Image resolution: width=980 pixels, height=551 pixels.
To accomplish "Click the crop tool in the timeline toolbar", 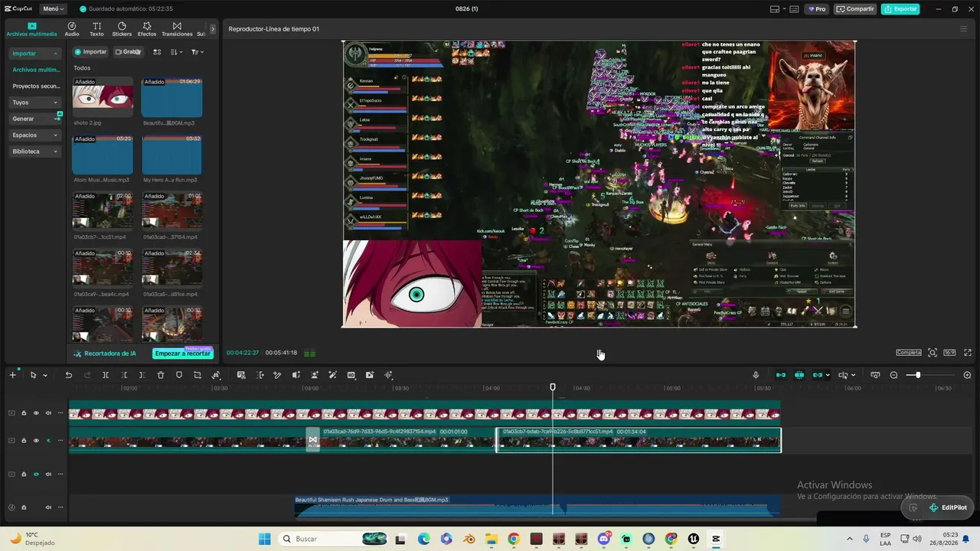I will tap(198, 375).
